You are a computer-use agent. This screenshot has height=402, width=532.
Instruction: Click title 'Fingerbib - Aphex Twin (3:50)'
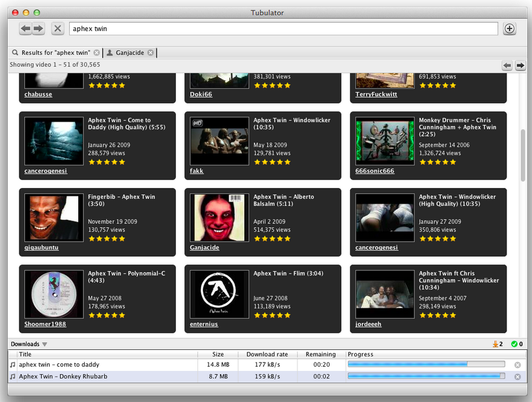(121, 200)
